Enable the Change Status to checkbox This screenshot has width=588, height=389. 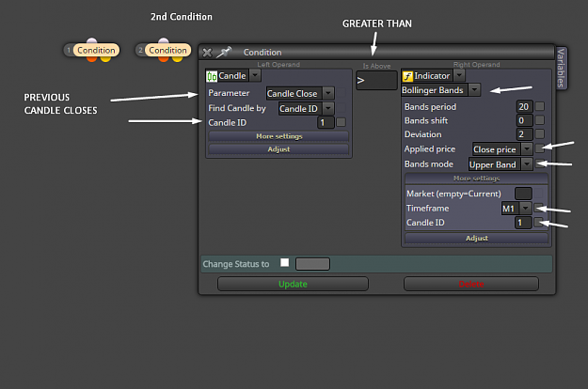point(285,262)
